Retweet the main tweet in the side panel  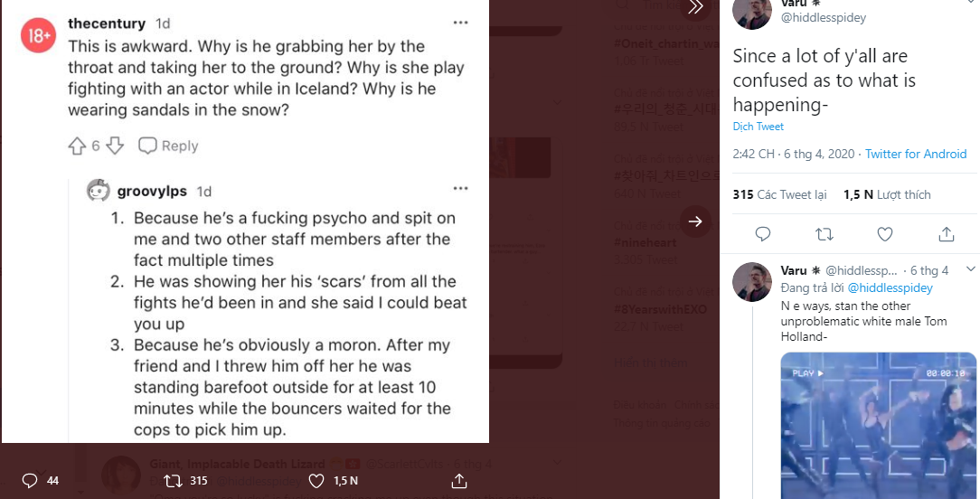tap(824, 234)
